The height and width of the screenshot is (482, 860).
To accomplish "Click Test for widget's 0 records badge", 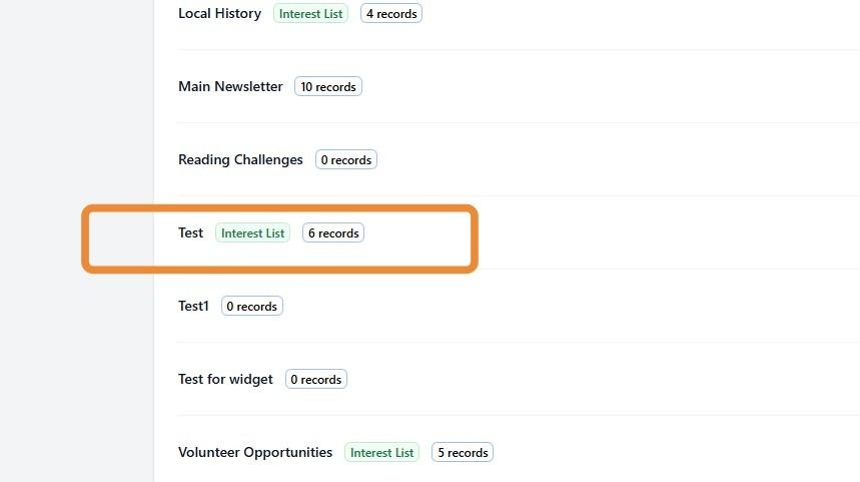I will pos(316,379).
